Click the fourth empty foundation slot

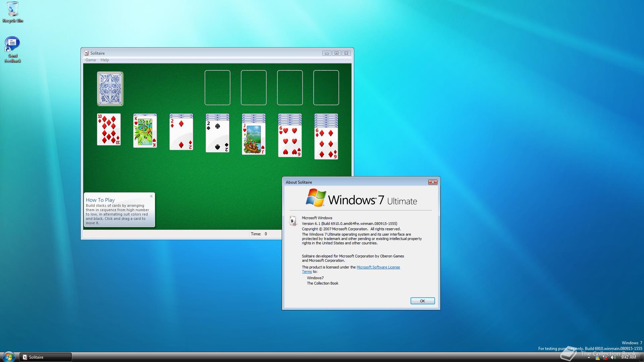pyautogui.click(x=326, y=87)
